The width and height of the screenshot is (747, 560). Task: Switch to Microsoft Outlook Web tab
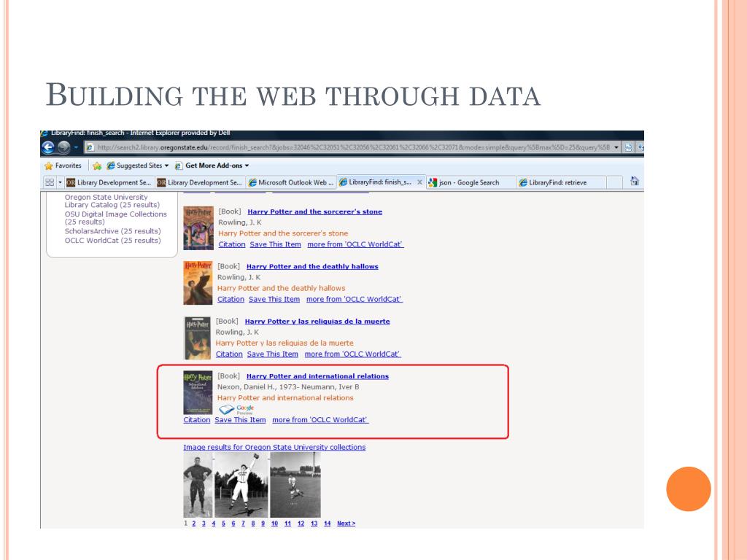[291, 182]
